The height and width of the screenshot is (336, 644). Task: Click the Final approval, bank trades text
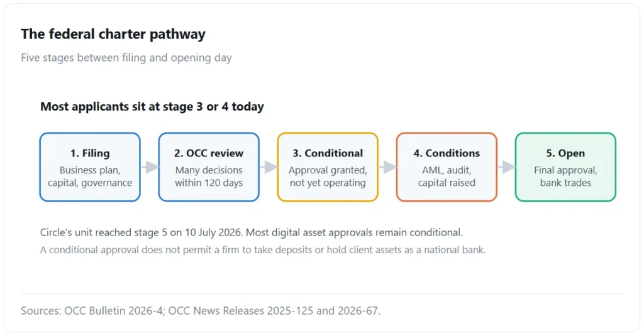coord(565,176)
